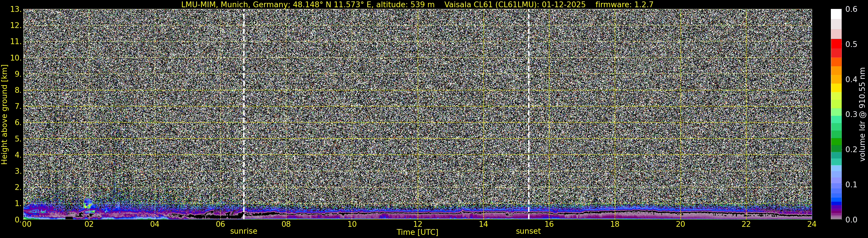Click the 'sunrise' label below the time axis
This screenshot has width=868, height=238.
[x=244, y=231]
